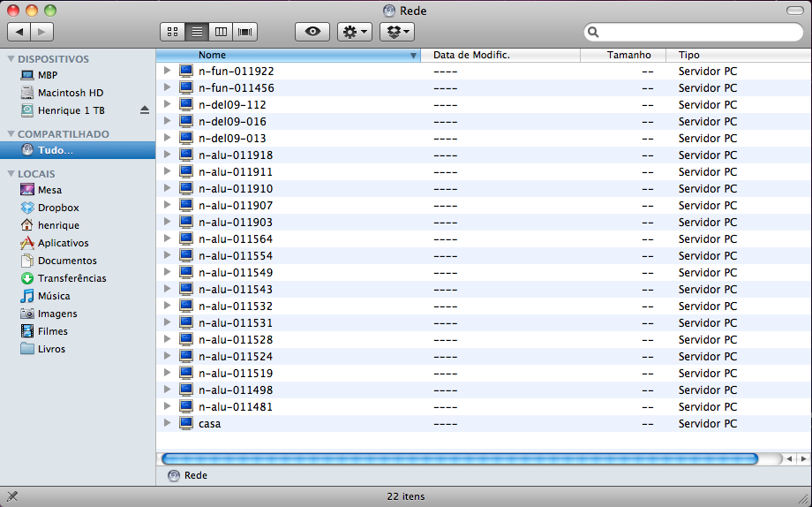Viewport: 812px width, 507px height.
Task: Click the n-alu-011528 name
Action: tap(236, 339)
